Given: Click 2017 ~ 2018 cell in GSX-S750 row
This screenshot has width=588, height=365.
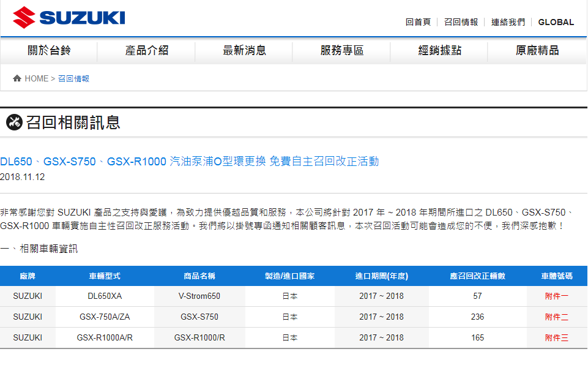Looking at the screenshot, I should tap(381, 317).
